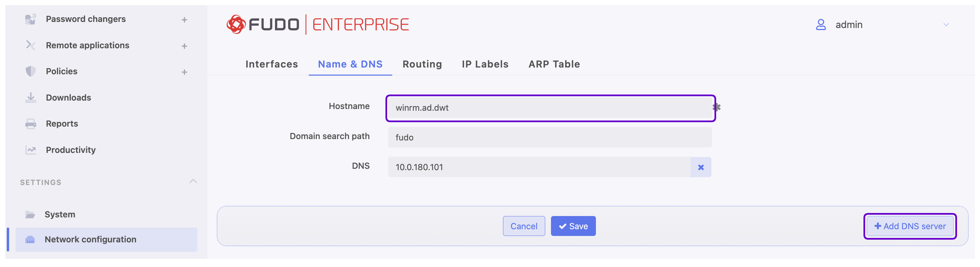980x267 pixels.
Task: View the ARP Table tab
Action: pos(554,64)
